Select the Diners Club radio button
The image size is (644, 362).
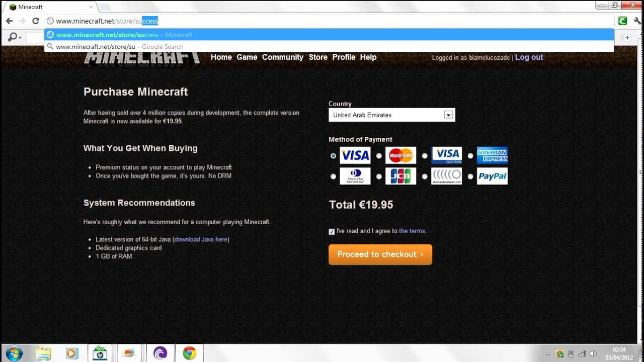tap(333, 176)
